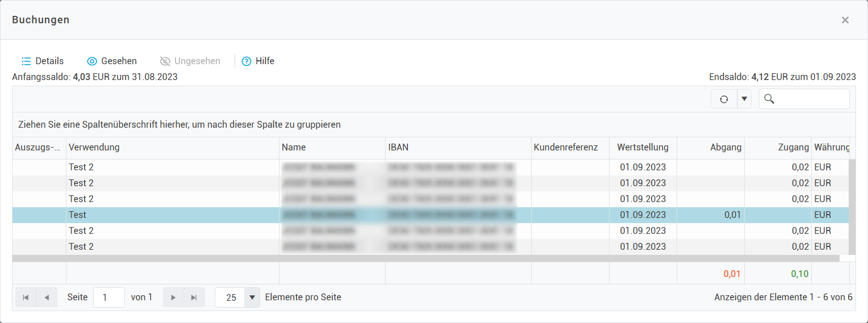Viewport: 868px width, 323px height.
Task: Go to next page arrow
Action: 173,297
